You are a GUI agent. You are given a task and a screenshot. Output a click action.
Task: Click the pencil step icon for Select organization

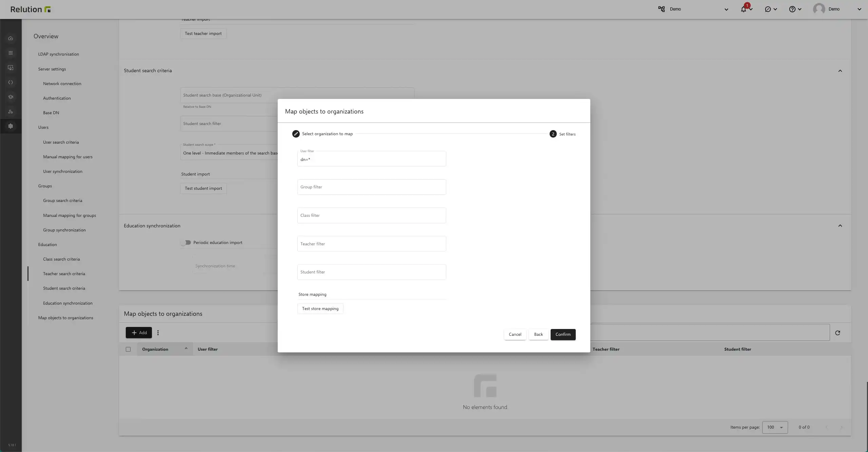296,134
